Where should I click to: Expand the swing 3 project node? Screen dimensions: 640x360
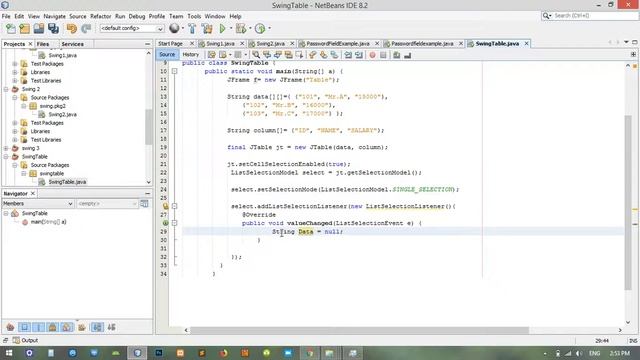[6, 148]
